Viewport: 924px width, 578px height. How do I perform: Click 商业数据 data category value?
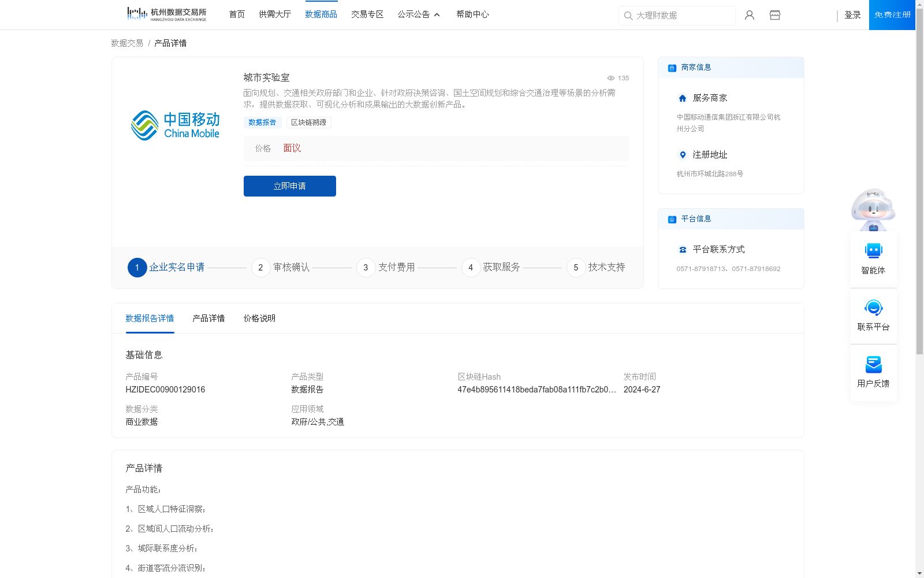(142, 422)
